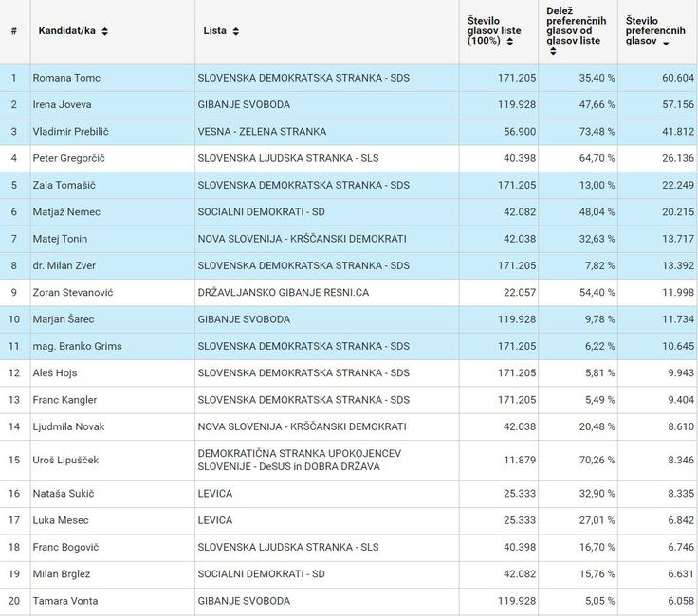Screen dimensions: 698x616
Task: Click the 35,40 % share value
Action: [x=597, y=78]
